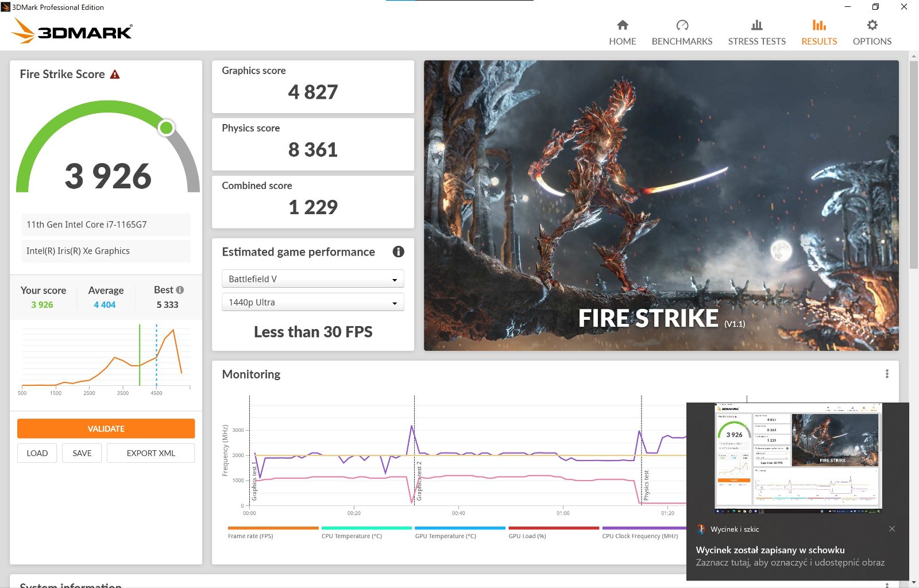This screenshot has height=588, width=919.
Task: Open the Battlefield V game dropdown
Action: pos(313,278)
